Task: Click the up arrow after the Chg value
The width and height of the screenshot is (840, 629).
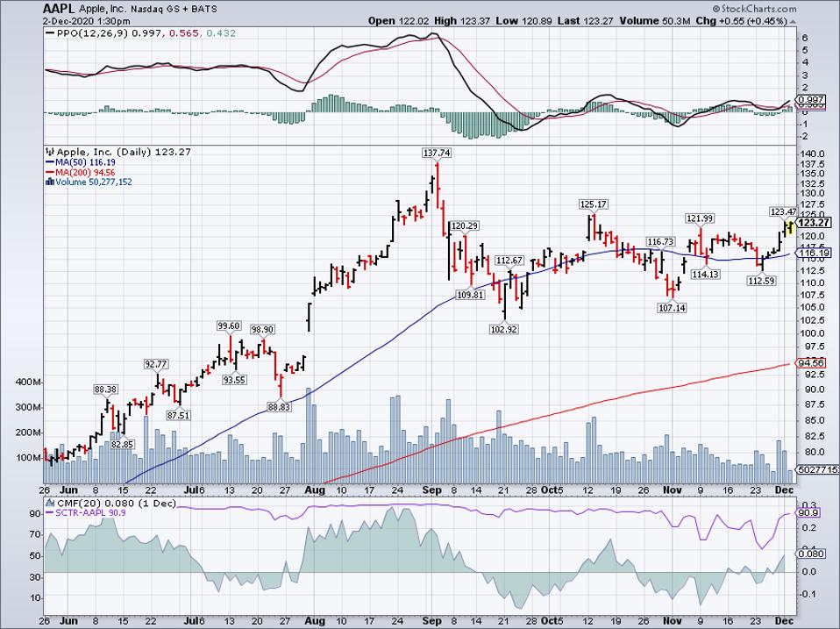Action: [x=792, y=21]
